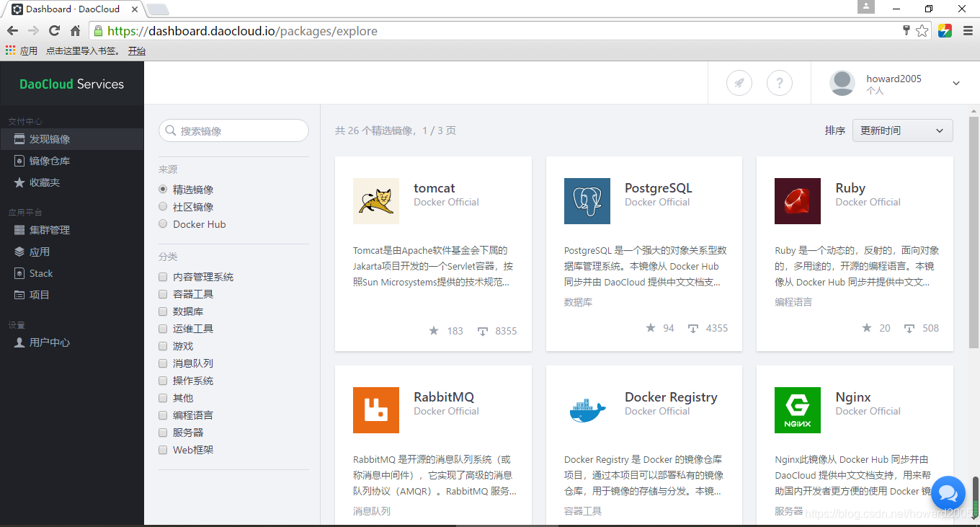Click the RabbitMQ orange logo
This screenshot has height=527, width=980.
[x=376, y=410]
